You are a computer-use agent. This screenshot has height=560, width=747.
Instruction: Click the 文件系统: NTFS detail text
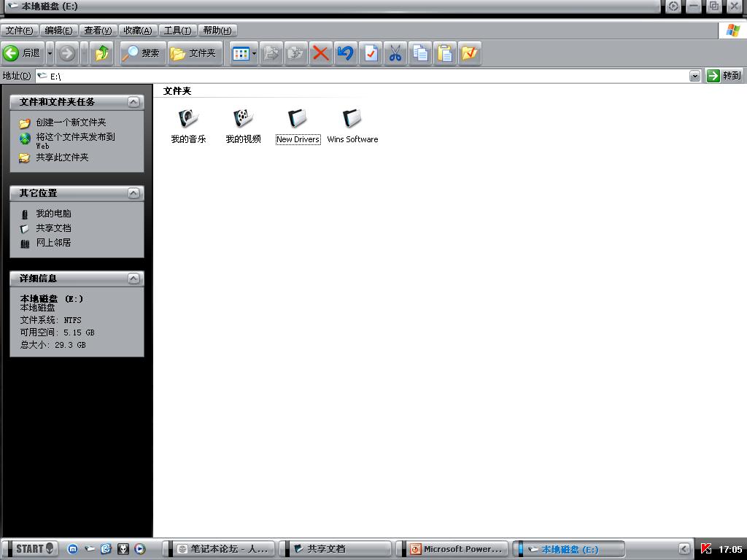click(51, 320)
